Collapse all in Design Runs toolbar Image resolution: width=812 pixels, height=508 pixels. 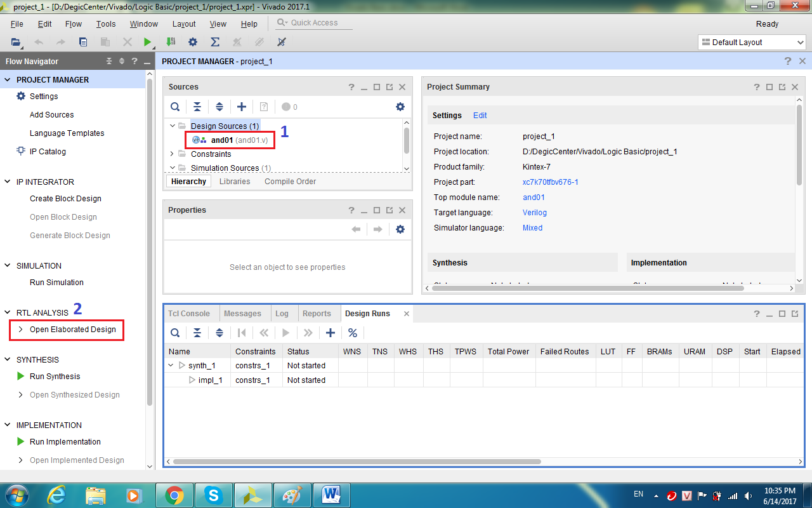[197, 333]
